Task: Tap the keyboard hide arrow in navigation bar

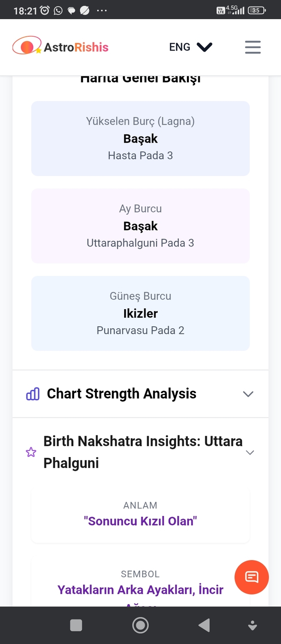Action: coord(252,625)
